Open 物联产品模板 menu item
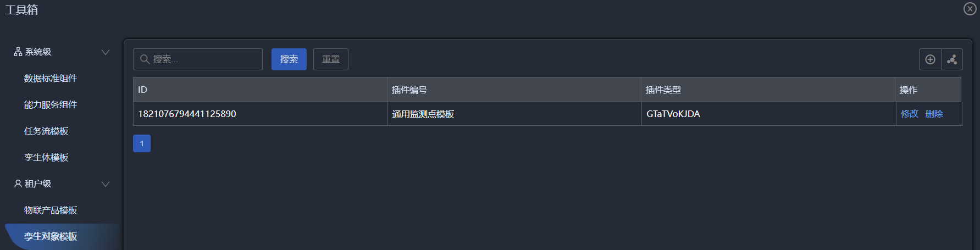Viewport: 980px width, 250px height. click(51, 210)
